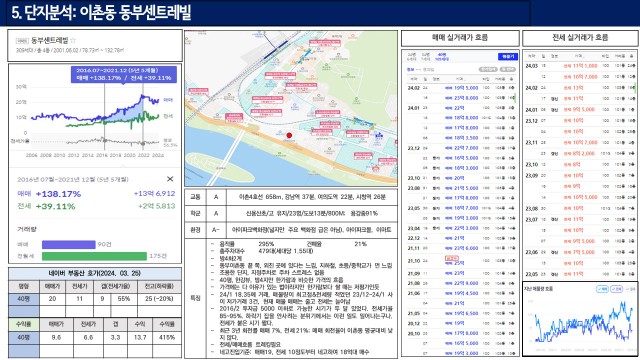Click the 2016.07 marker on price chart
The image size is (640, 360).
(x=104, y=140)
